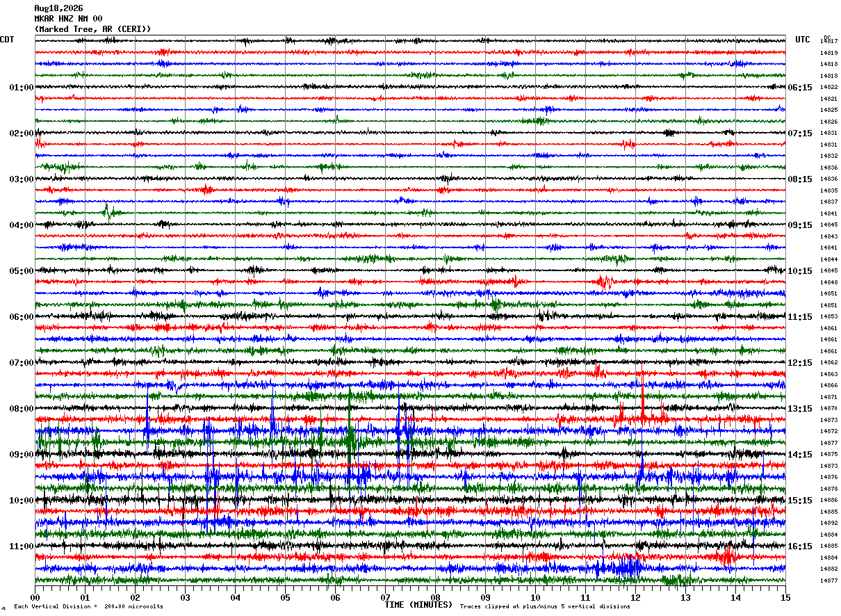
Task: Pick minute tick 07 on the time axis
Action: click(385, 597)
